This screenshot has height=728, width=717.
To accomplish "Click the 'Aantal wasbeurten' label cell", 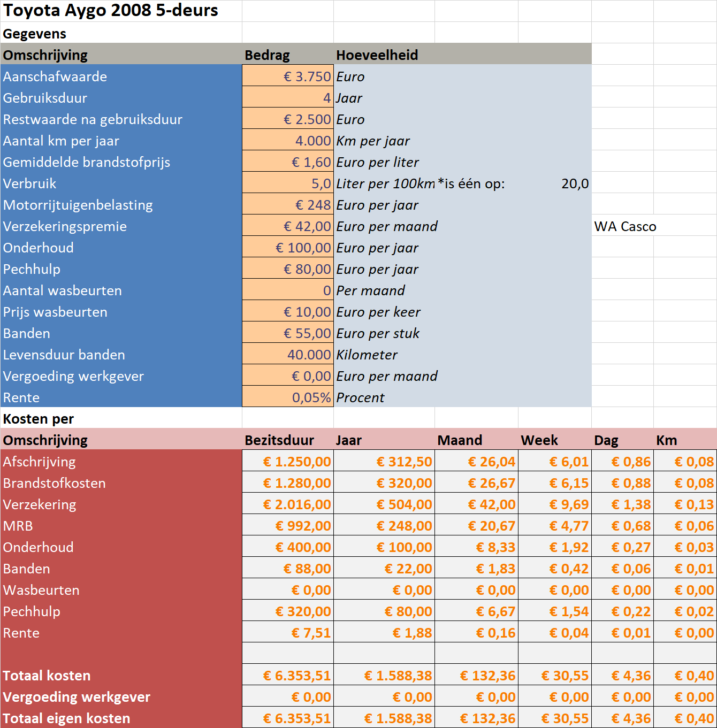I will click(x=121, y=289).
